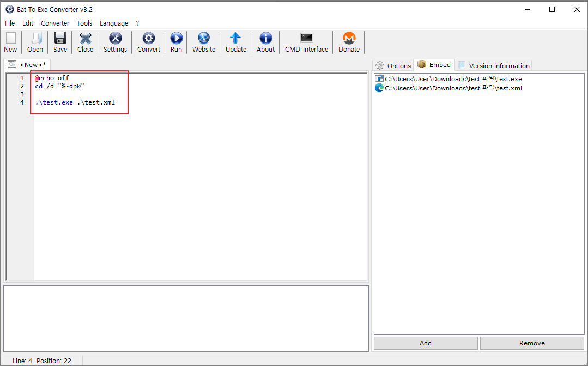Click inside the lower output log pane
588x366 pixels.
click(186, 319)
